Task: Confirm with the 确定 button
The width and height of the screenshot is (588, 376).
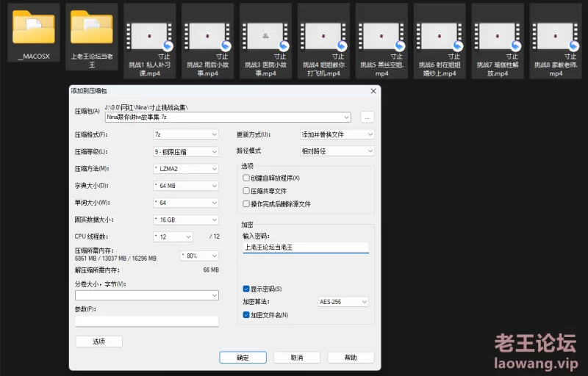Action: tap(243, 358)
